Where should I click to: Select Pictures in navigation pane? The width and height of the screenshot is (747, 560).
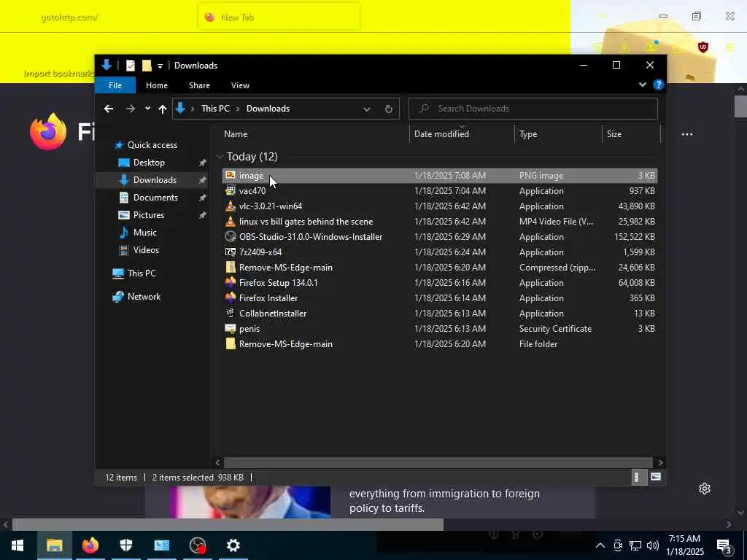tap(148, 215)
